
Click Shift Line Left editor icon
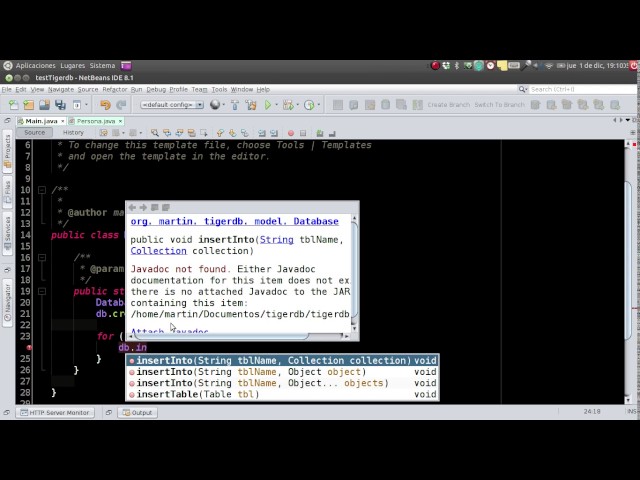[x=262, y=133]
